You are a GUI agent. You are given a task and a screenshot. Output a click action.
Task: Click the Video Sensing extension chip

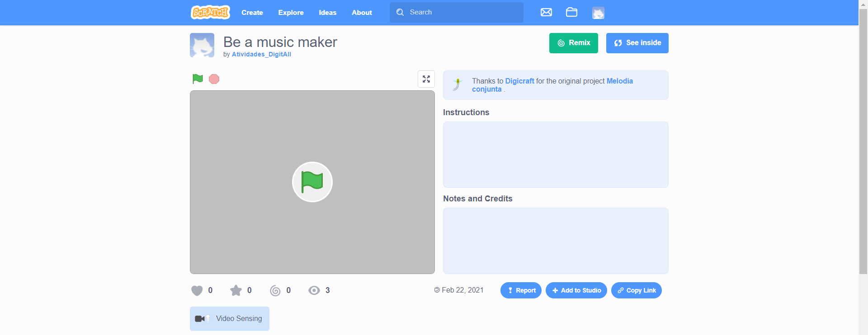pyautogui.click(x=230, y=319)
